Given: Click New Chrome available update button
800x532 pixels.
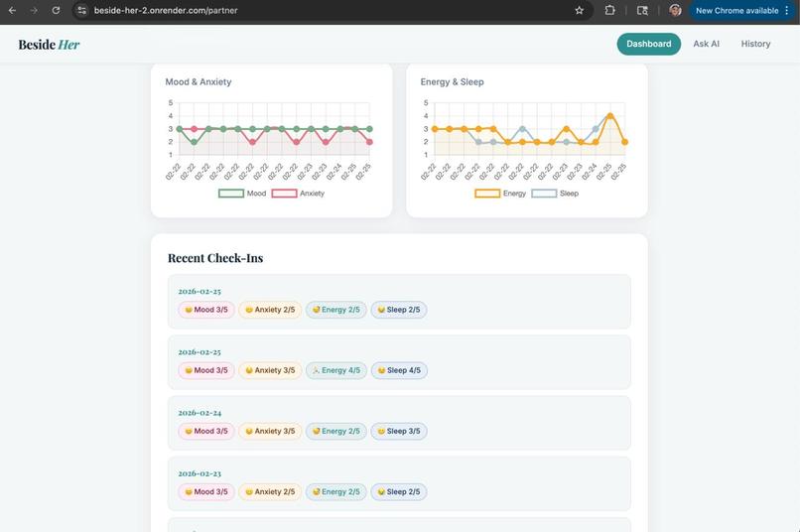Looking at the screenshot, I should 736,10.
